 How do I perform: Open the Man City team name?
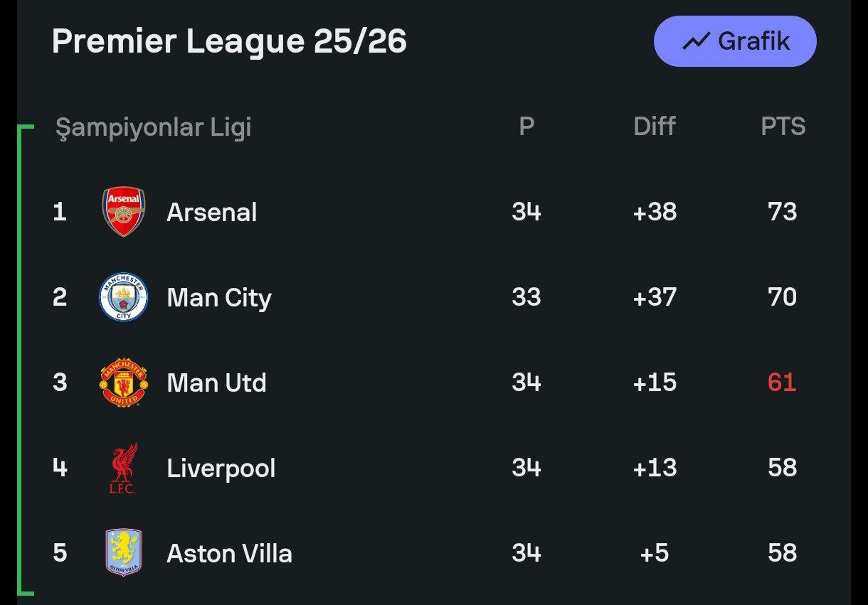click(x=219, y=297)
